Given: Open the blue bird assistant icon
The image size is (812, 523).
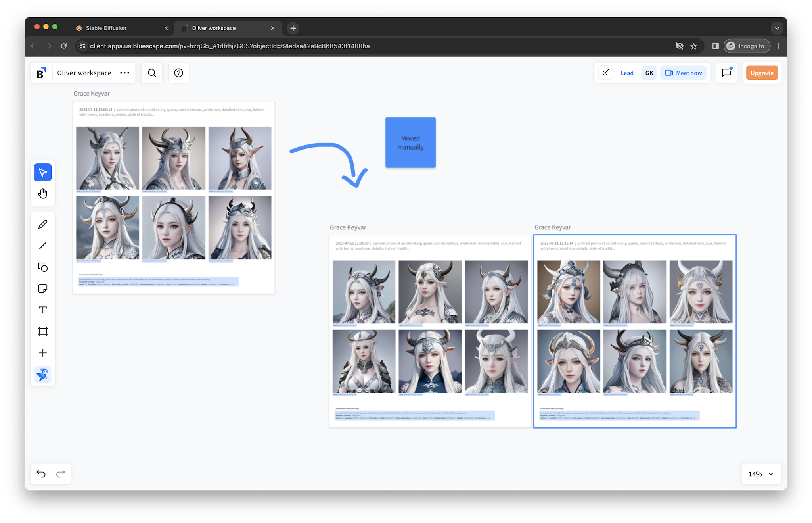Looking at the screenshot, I should point(43,374).
